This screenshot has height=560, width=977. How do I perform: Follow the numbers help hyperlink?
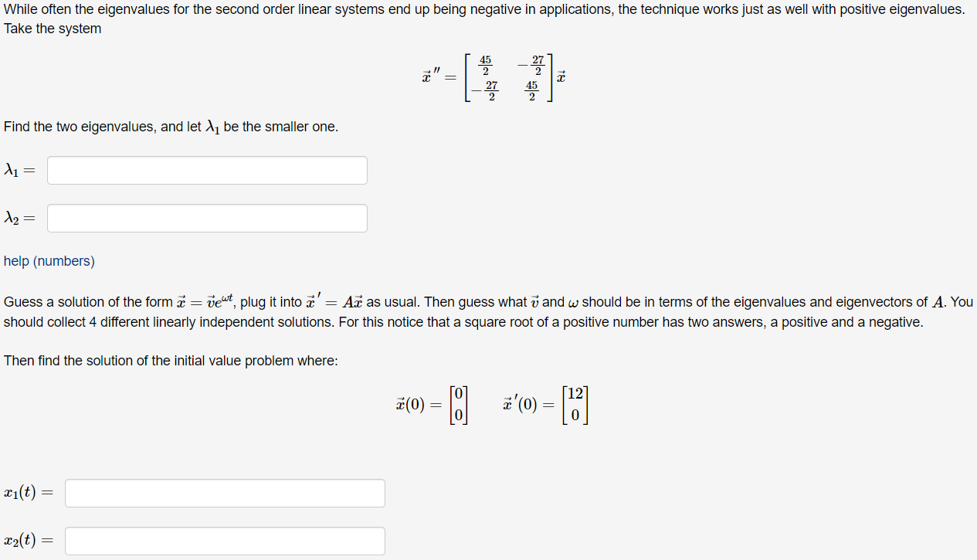[49, 261]
